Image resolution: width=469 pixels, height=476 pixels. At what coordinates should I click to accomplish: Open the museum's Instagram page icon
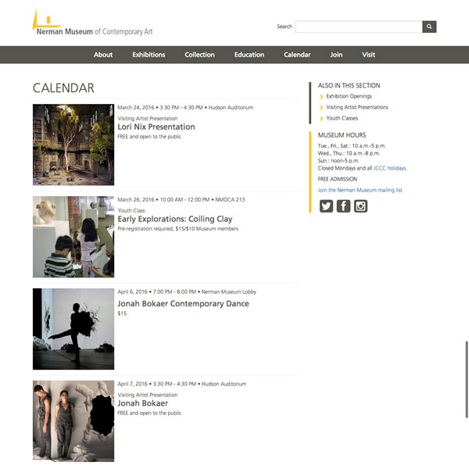pos(360,206)
